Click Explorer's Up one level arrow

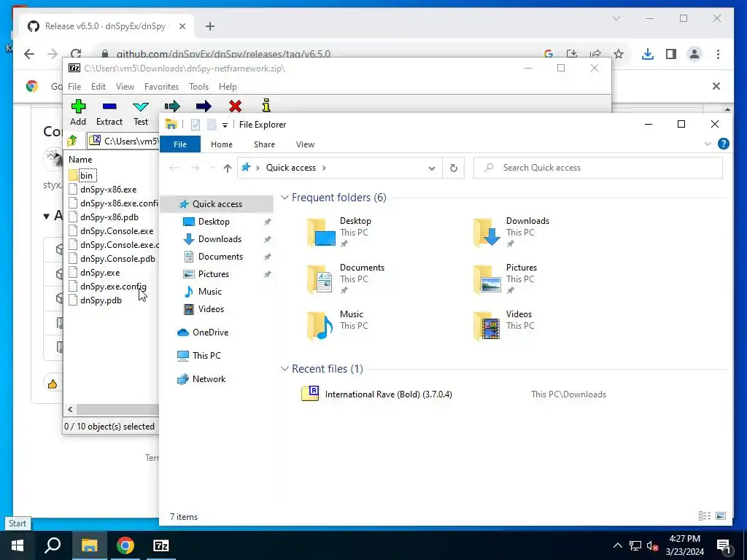point(228,168)
